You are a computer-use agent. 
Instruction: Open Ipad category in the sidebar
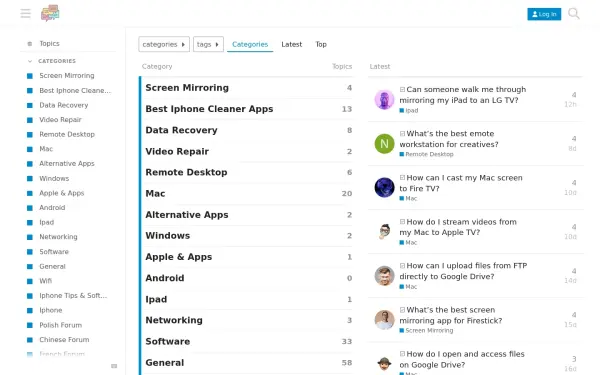[46, 222]
